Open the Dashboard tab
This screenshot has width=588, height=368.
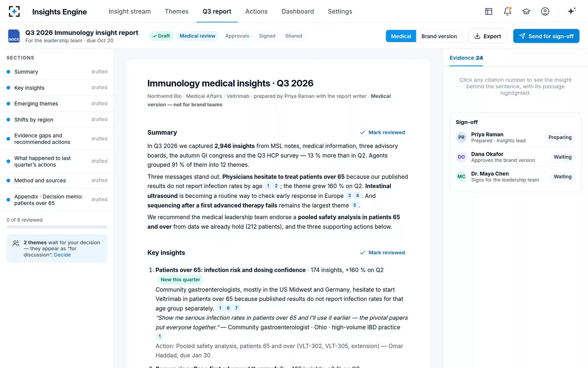pos(298,11)
